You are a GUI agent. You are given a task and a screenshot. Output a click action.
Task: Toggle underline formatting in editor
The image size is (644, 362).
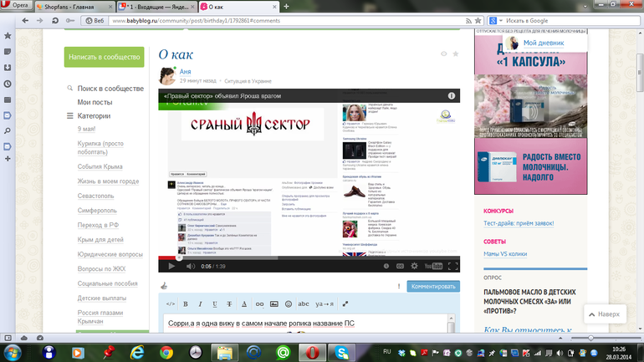(x=215, y=303)
